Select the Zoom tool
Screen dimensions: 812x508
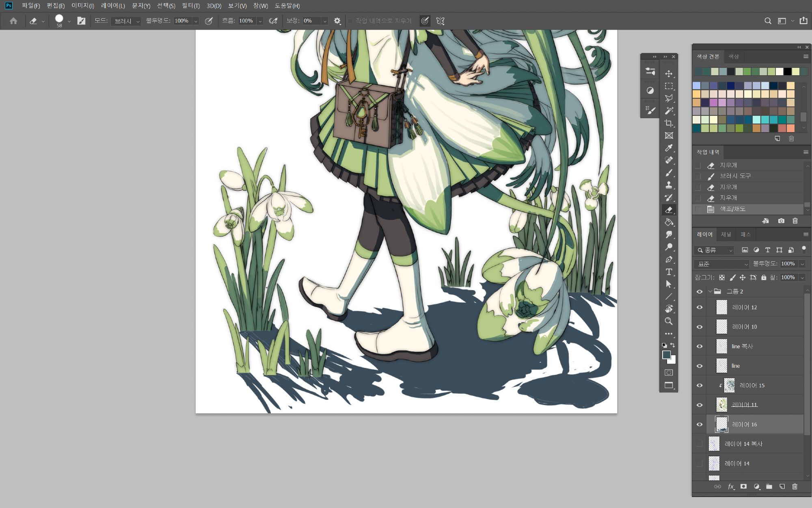[669, 321]
